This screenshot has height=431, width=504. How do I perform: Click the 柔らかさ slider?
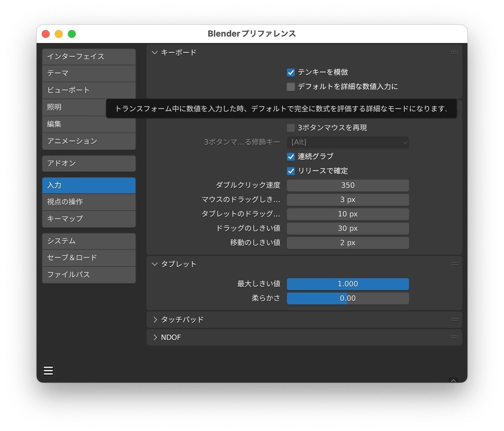348,298
